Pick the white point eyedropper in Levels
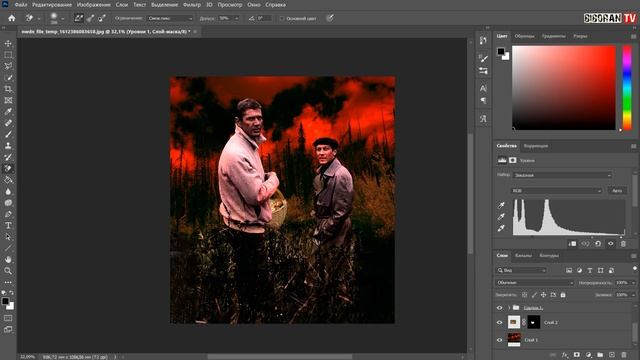Image resolution: width=640 pixels, height=360 pixels. (x=502, y=228)
